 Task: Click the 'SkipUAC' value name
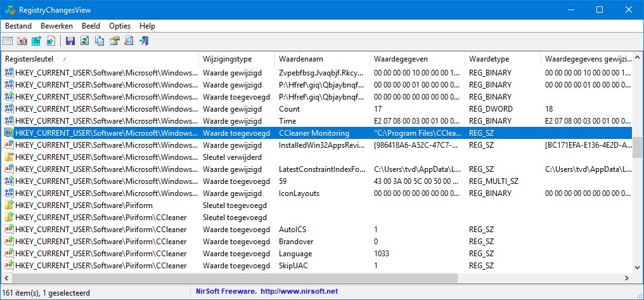(x=293, y=266)
